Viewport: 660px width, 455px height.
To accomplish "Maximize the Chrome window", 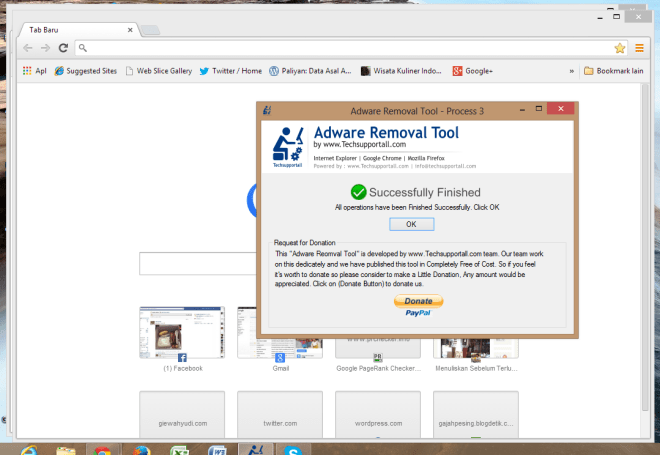I will [x=616, y=17].
